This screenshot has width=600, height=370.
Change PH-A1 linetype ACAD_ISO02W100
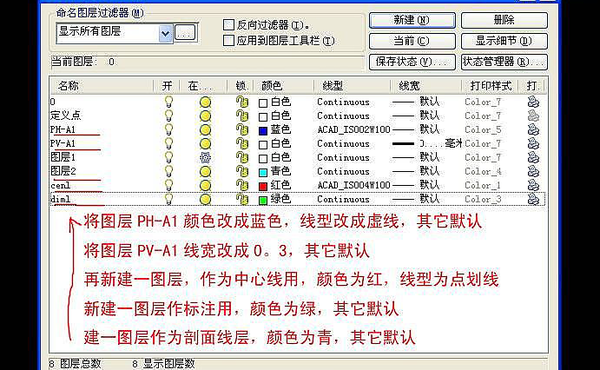[354, 130]
